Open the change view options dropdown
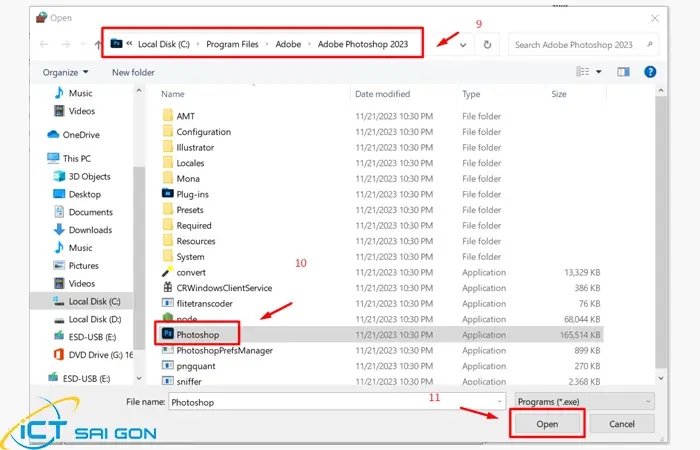Screen dimensions: 700x450 pyautogui.click(x=600, y=72)
